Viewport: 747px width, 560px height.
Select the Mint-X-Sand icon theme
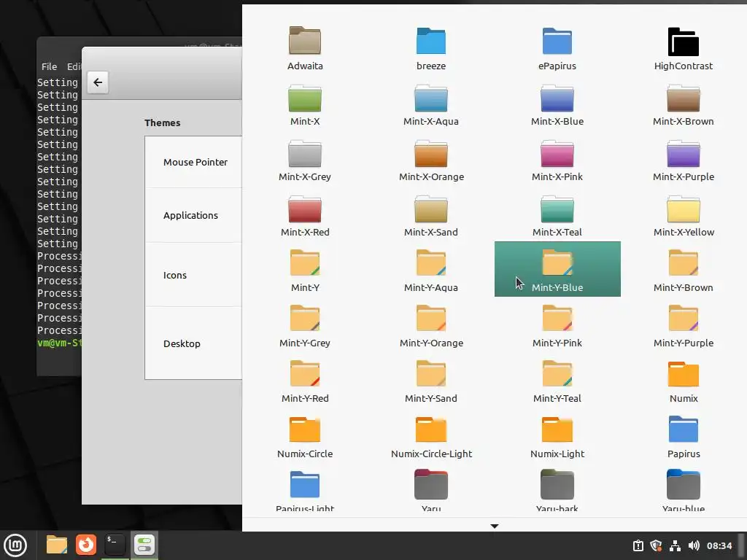coord(431,214)
